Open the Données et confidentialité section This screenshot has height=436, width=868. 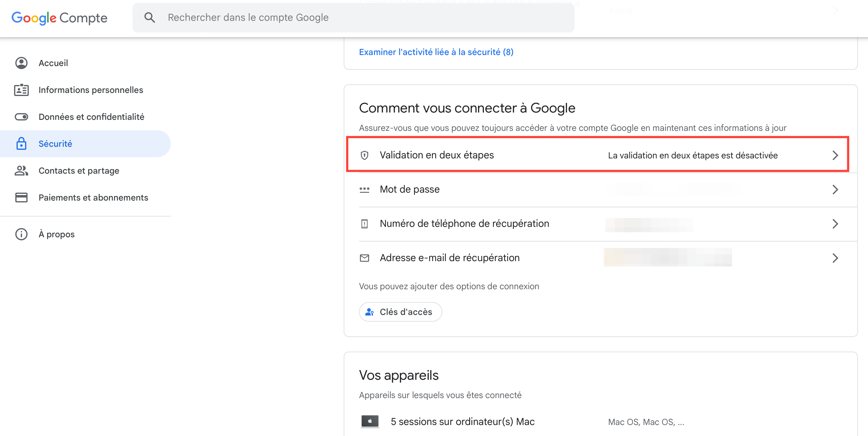[x=91, y=117]
